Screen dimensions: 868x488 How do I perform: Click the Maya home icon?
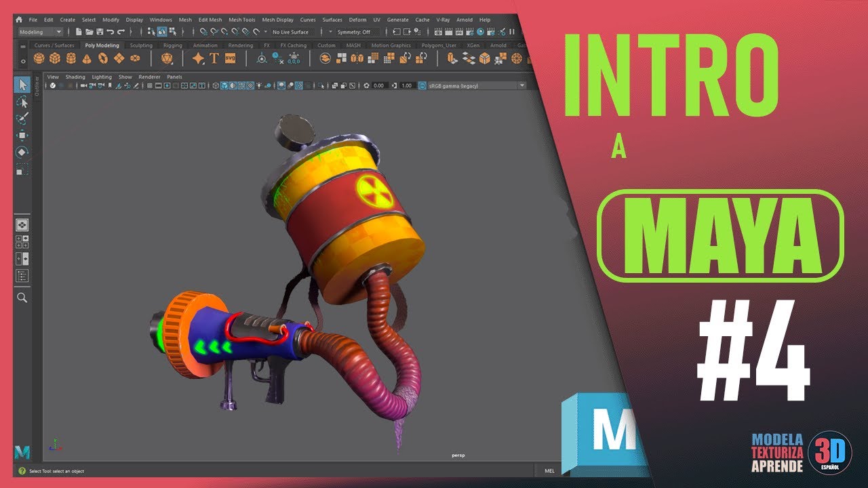click(x=19, y=20)
